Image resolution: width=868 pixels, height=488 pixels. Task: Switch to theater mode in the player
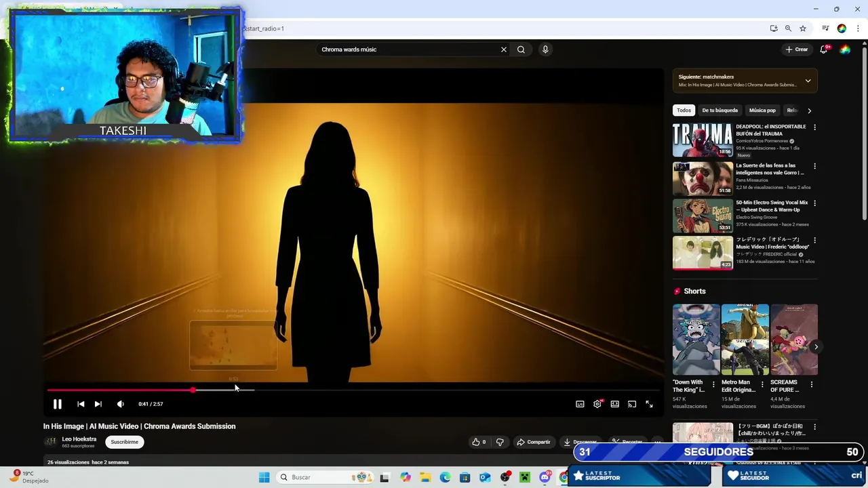click(614, 404)
